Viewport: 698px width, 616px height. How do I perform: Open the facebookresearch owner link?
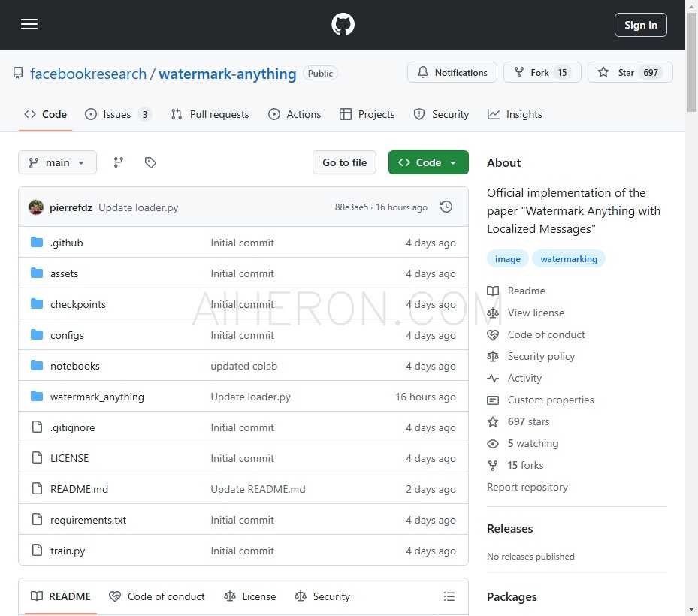tap(88, 74)
